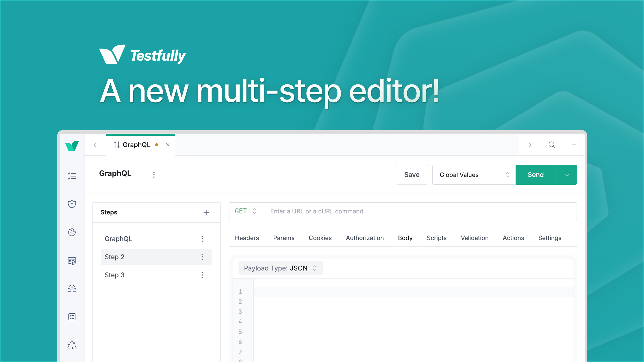Image resolution: width=644 pixels, height=362 pixels.
Task: Go to next tabs with right chevron
Action: coord(530,145)
